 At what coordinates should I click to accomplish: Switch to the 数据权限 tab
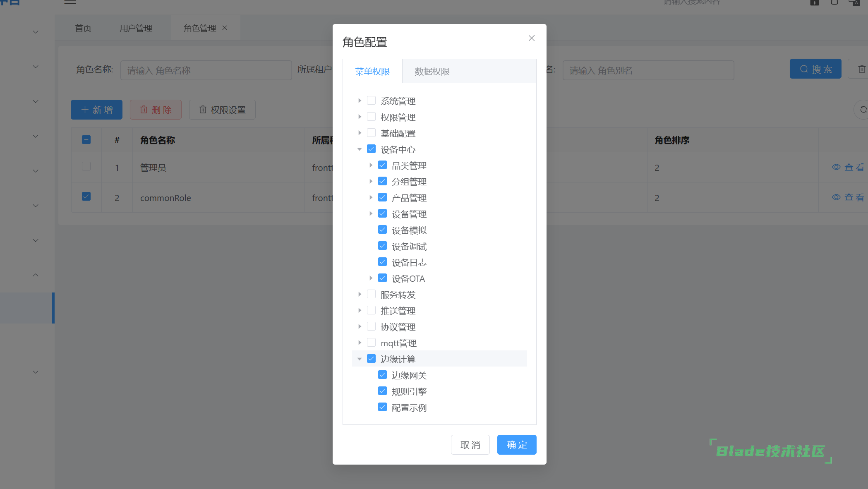point(432,72)
